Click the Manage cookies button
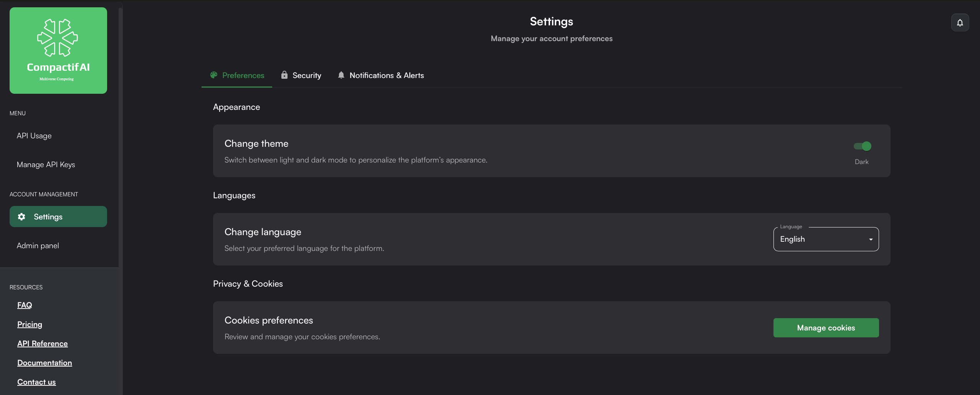980x395 pixels. [826, 328]
